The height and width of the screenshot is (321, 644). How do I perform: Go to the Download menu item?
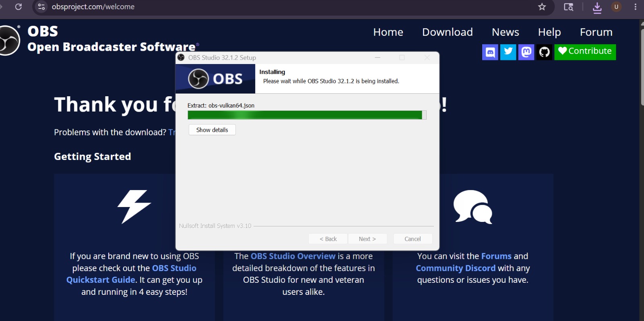tap(447, 32)
